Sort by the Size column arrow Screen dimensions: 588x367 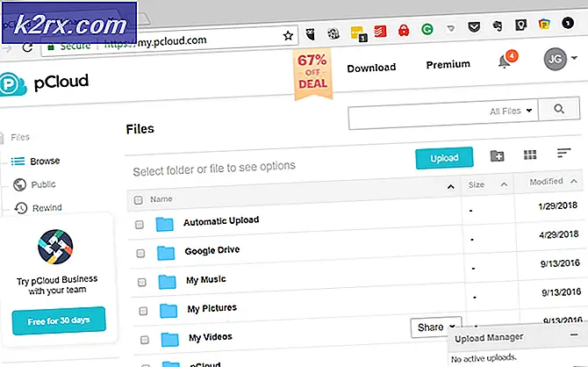(504, 184)
